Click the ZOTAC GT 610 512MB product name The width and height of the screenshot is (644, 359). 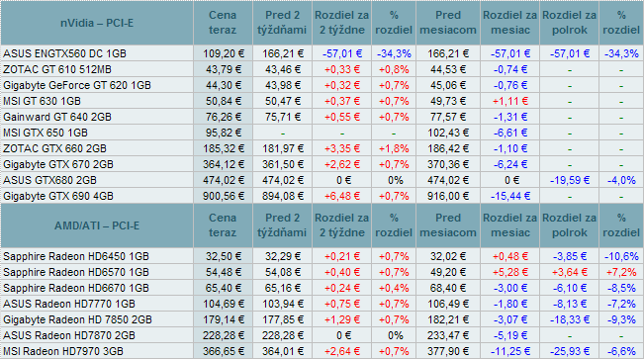[x=57, y=69]
